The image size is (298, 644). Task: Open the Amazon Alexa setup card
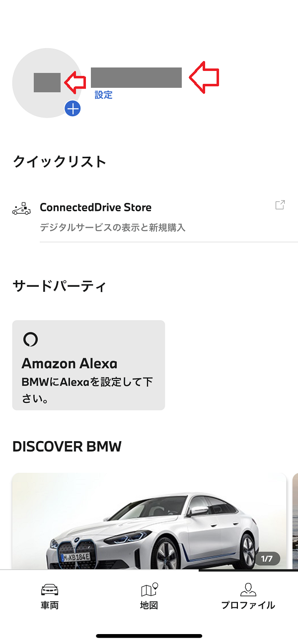tap(88, 365)
